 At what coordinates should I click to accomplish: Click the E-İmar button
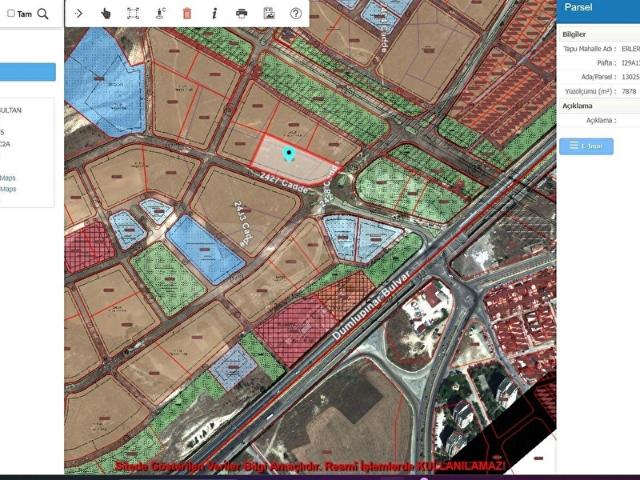tap(586, 146)
